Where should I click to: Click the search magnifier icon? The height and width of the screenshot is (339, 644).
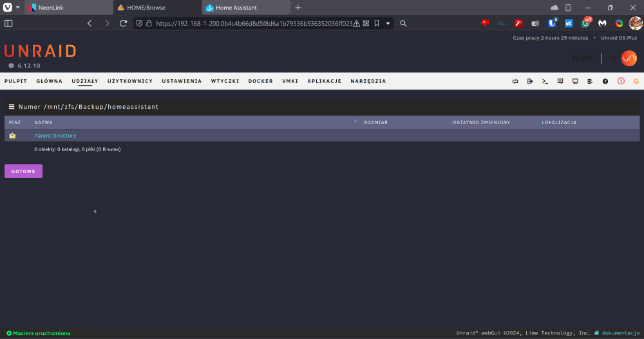403,23
